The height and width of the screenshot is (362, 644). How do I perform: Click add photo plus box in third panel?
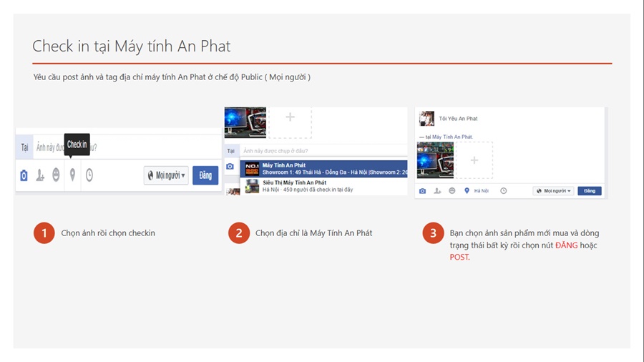(474, 160)
